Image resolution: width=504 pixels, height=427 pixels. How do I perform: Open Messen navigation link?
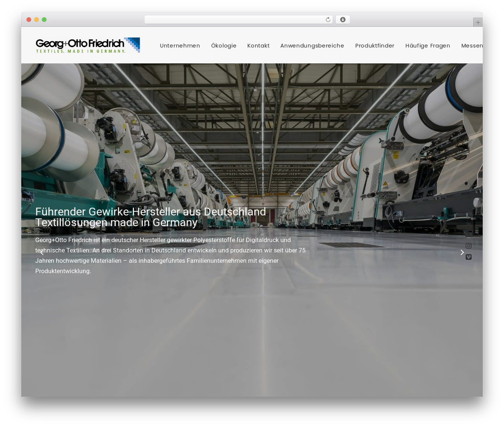point(472,46)
